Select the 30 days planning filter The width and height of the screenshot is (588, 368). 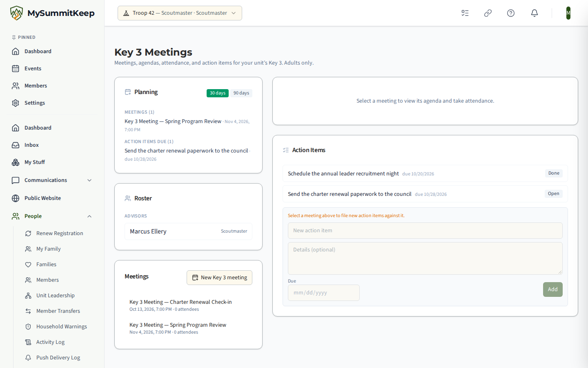click(x=218, y=93)
